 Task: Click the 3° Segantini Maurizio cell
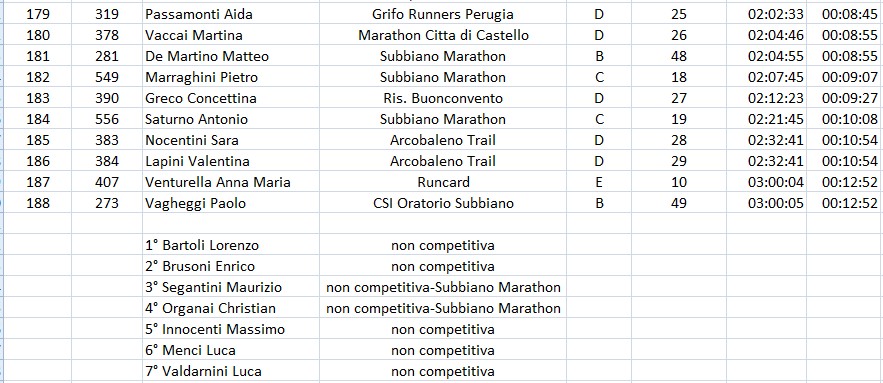point(231,287)
